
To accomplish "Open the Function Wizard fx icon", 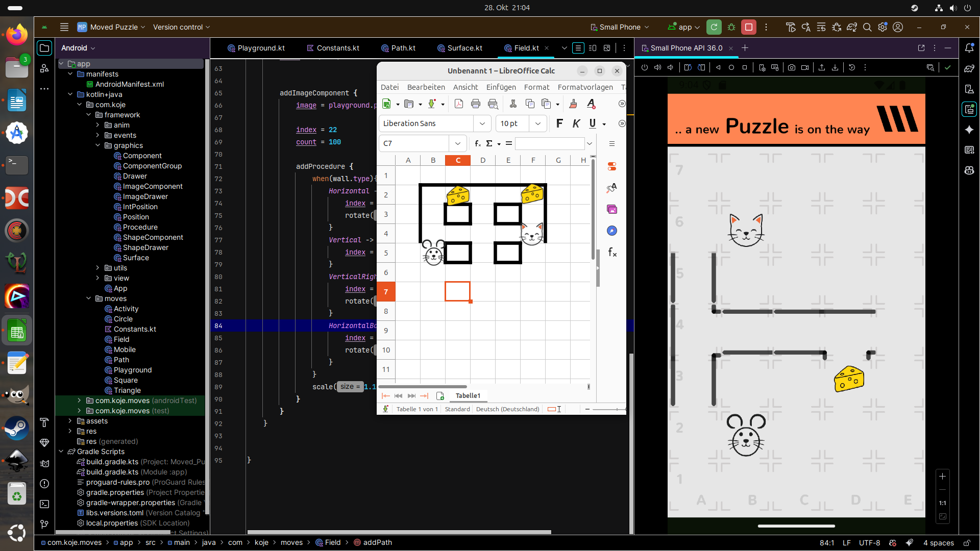I will pyautogui.click(x=478, y=143).
